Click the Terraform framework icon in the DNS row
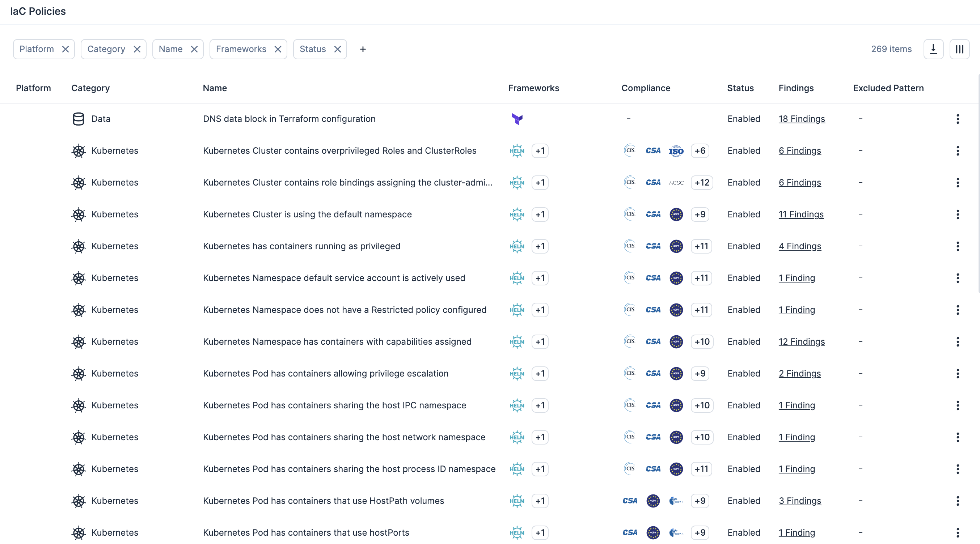Viewport: 980px width, 544px height. point(517,119)
